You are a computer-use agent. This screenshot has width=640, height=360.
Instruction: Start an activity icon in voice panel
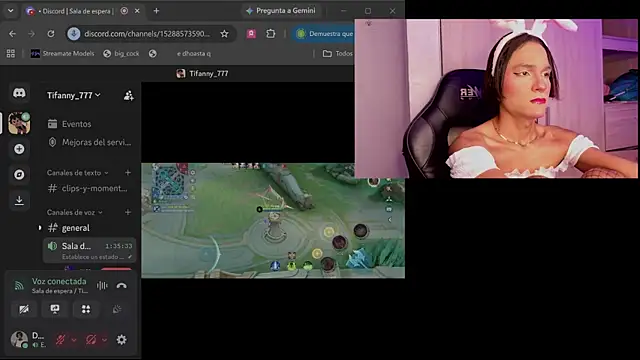[x=86, y=309]
